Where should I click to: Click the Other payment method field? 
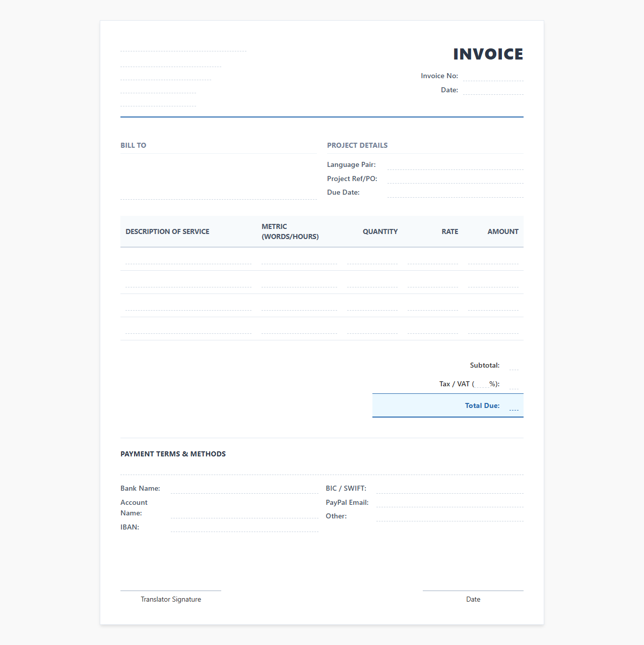coord(450,516)
